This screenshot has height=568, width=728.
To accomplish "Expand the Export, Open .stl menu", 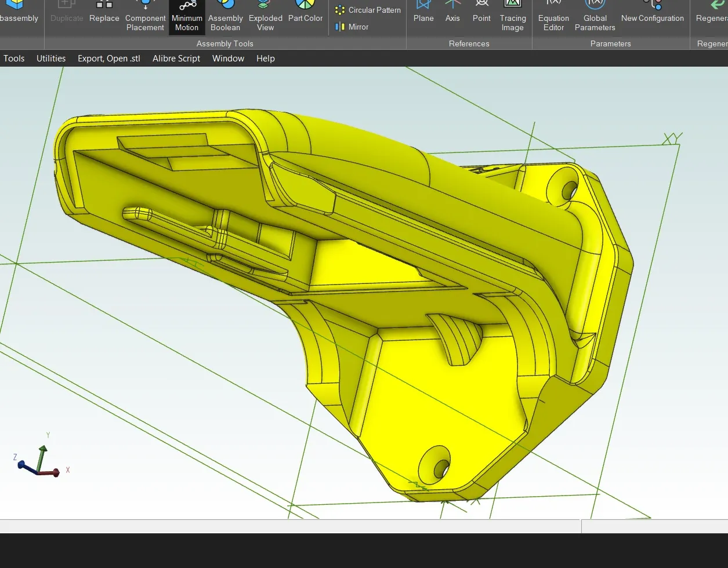I will tap(109, 58).
